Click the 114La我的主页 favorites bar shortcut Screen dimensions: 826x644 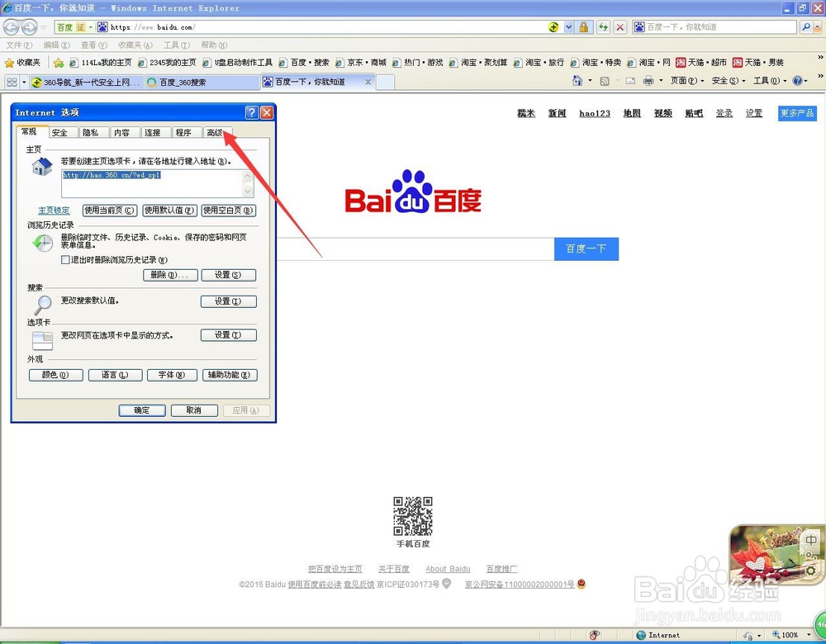pos(100,63)
